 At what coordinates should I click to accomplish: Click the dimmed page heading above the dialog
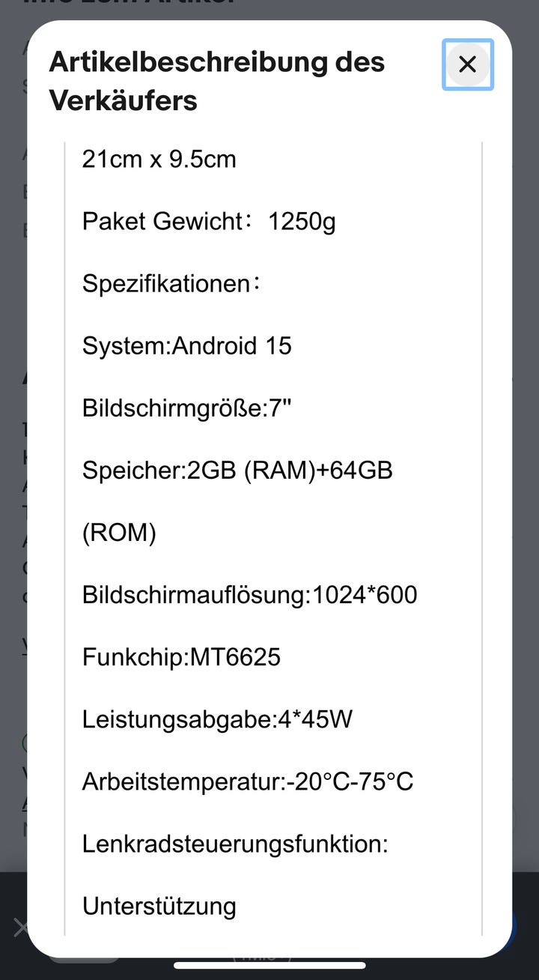point(127,4)
